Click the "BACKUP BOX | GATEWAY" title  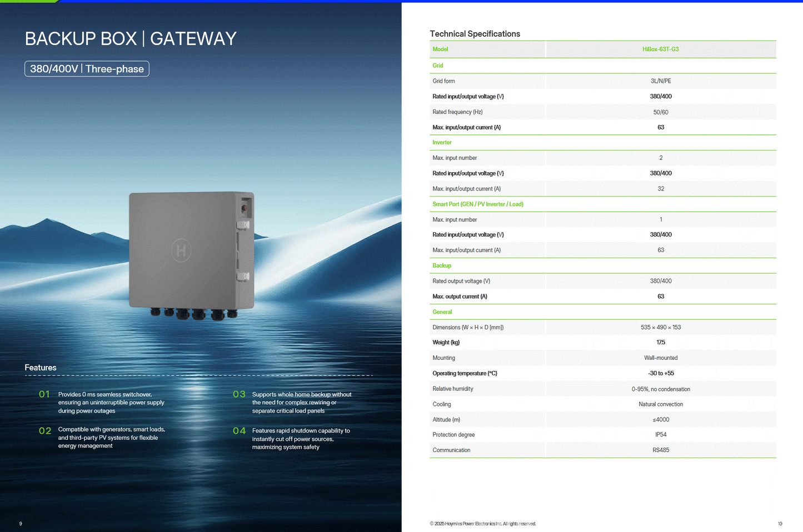(131, 38)
